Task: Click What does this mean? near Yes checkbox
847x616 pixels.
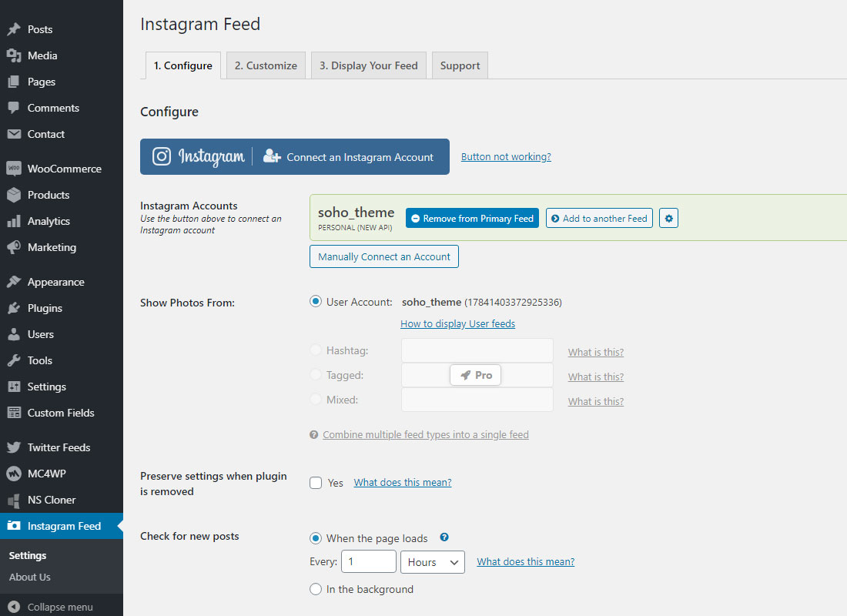Action: pyautogui.click(x=403, y=483)
